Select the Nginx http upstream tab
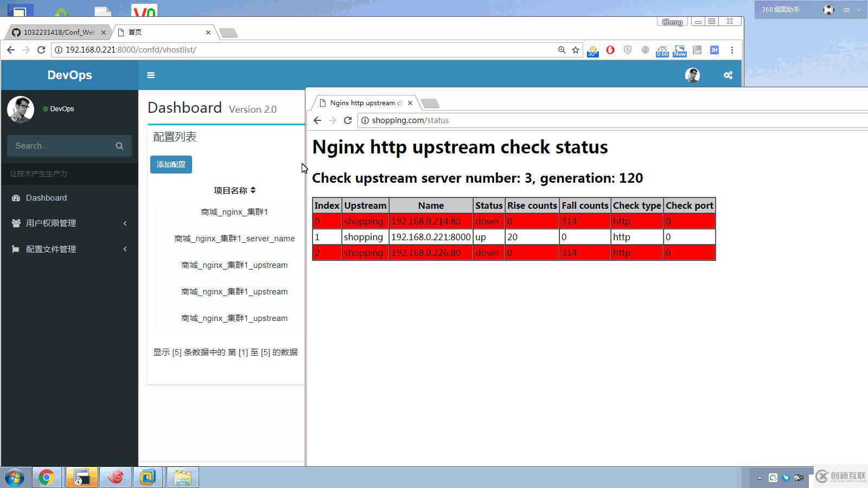This screenshot has width=868, height=488. (x=366, y=103)
